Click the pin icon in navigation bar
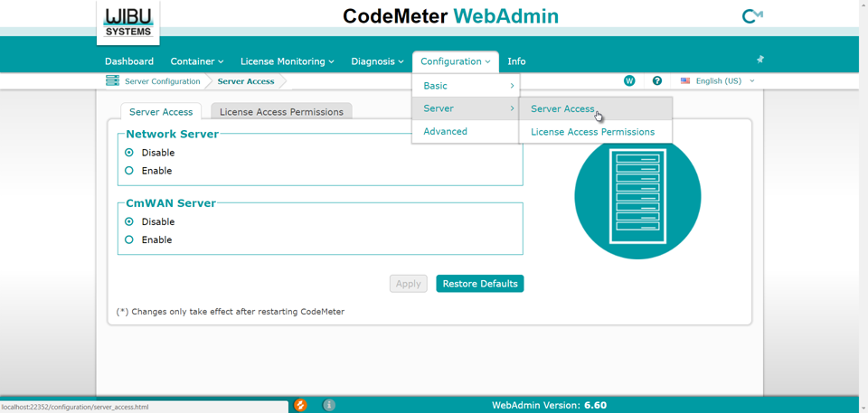The width and height of the screenshot is (868, 413). 759,60
